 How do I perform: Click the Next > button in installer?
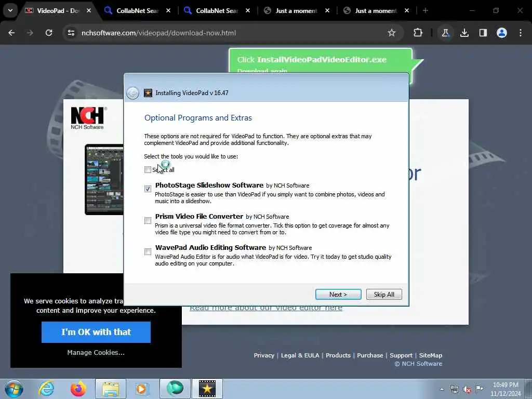(x=338, y=295)
